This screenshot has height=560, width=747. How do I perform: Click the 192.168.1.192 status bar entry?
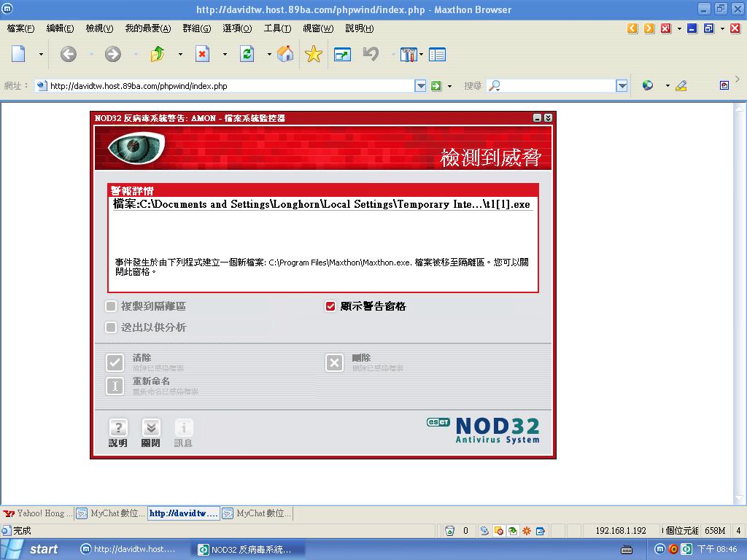pyautogui.click(x=621, y=531)
